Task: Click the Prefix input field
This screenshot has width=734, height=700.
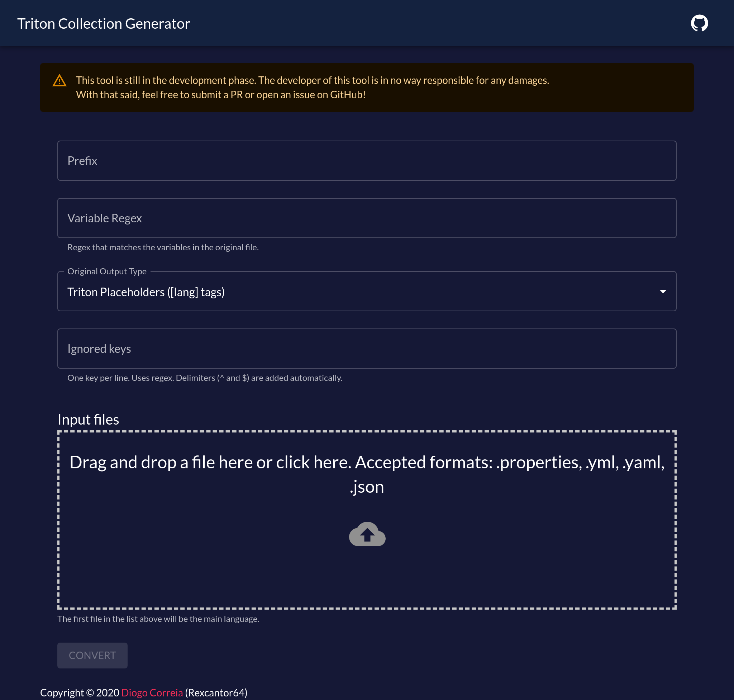Action: (367, 161)
